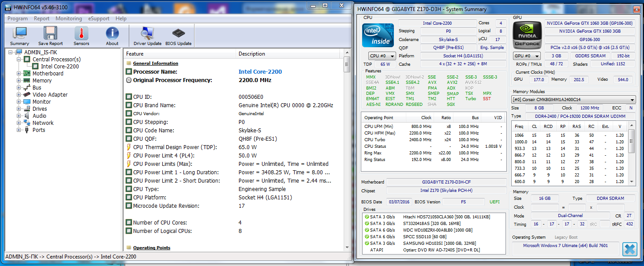Open the GPU #0 selector dropdown

pos(527,56)
